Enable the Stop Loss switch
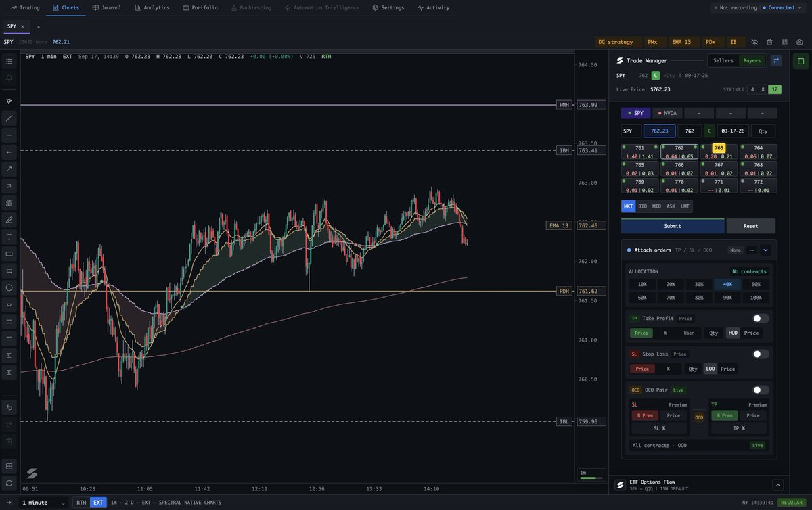This screenshot has width=812, height=510. point(761,354)
